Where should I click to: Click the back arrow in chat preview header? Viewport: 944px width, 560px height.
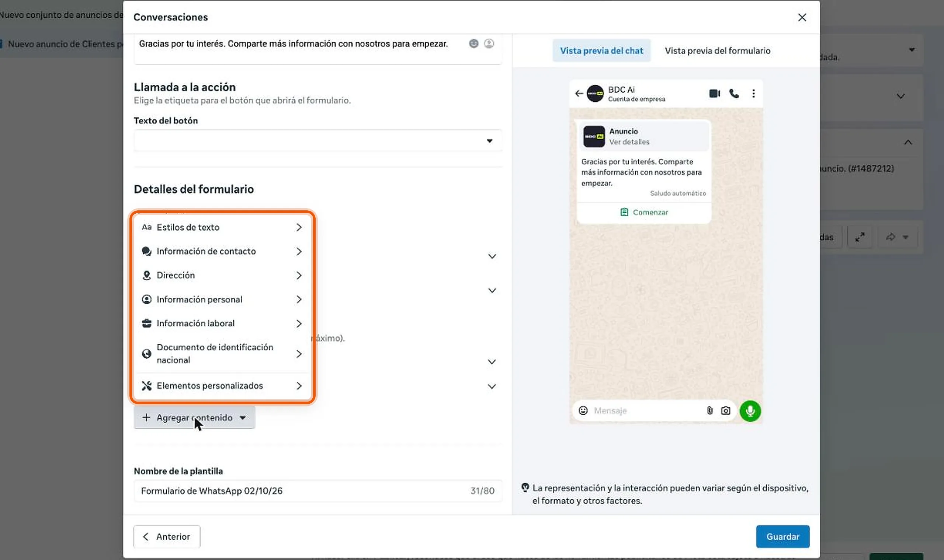[x=579, y=93]
